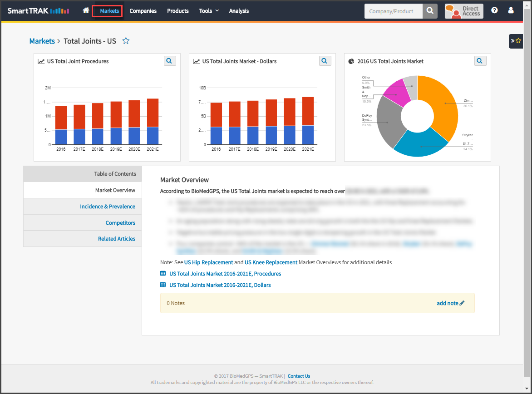Click 2016 bar in Dollars chart
Image resolution: width=532 pixels, height=394 pixels.
216,123
